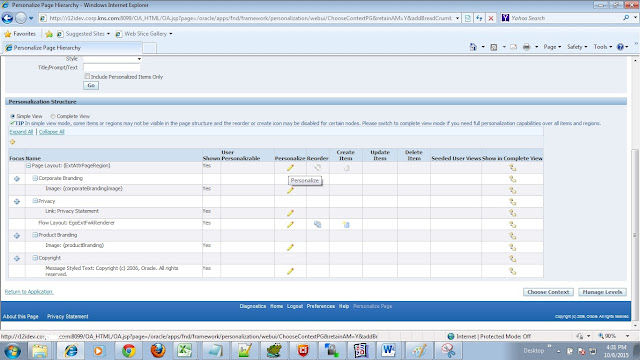The image size is (640, 360).
Task: Click Logout footer link
Action: pyautogui.click(x=295, y=306)
